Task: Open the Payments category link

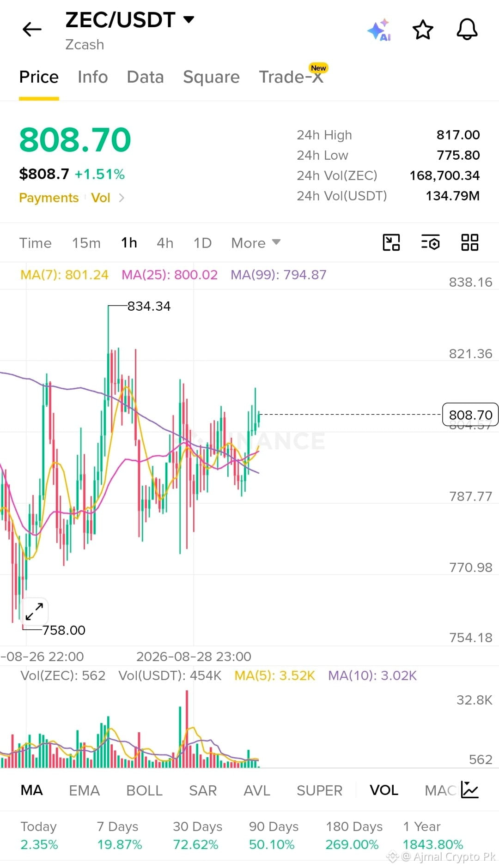Action: [49, 198]
